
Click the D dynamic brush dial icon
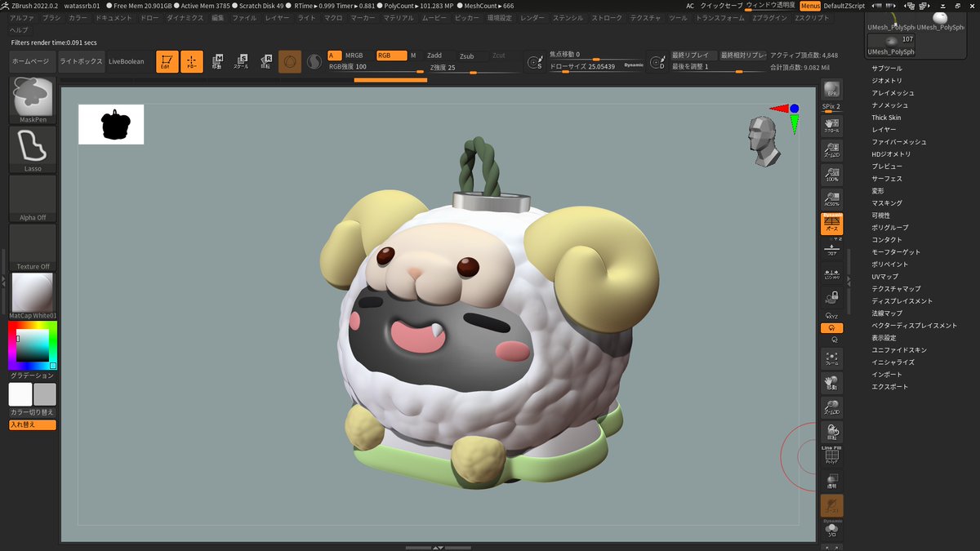[x=657, y=62]
